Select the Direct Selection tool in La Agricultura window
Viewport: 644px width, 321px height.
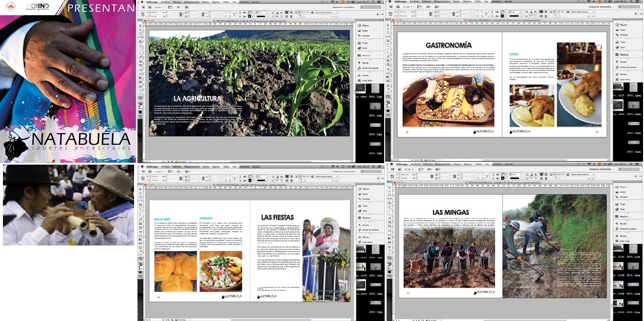(x=140, y=29)
